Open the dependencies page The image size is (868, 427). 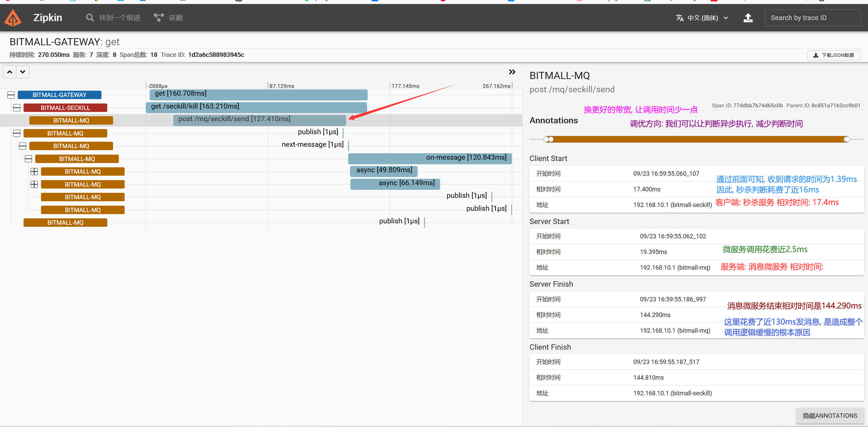[x=168, y=18]
